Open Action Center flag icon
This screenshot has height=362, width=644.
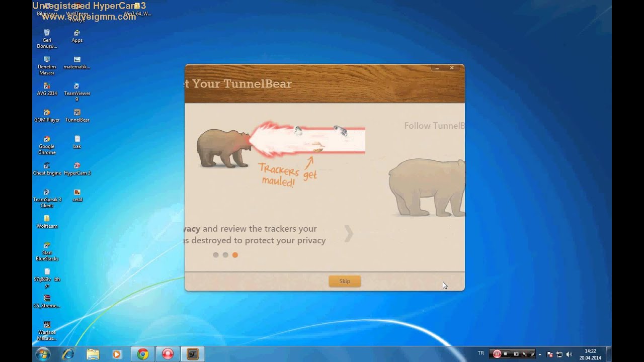click(x=550, y=354)
